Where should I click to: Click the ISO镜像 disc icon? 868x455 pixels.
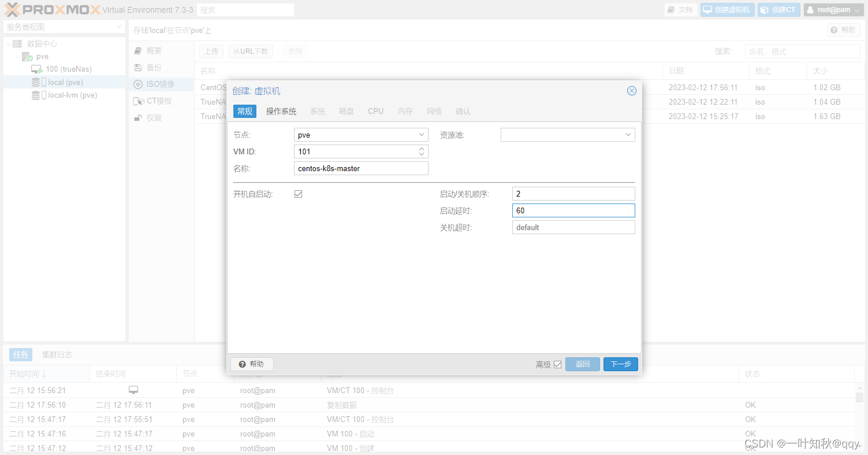point(138,84)
